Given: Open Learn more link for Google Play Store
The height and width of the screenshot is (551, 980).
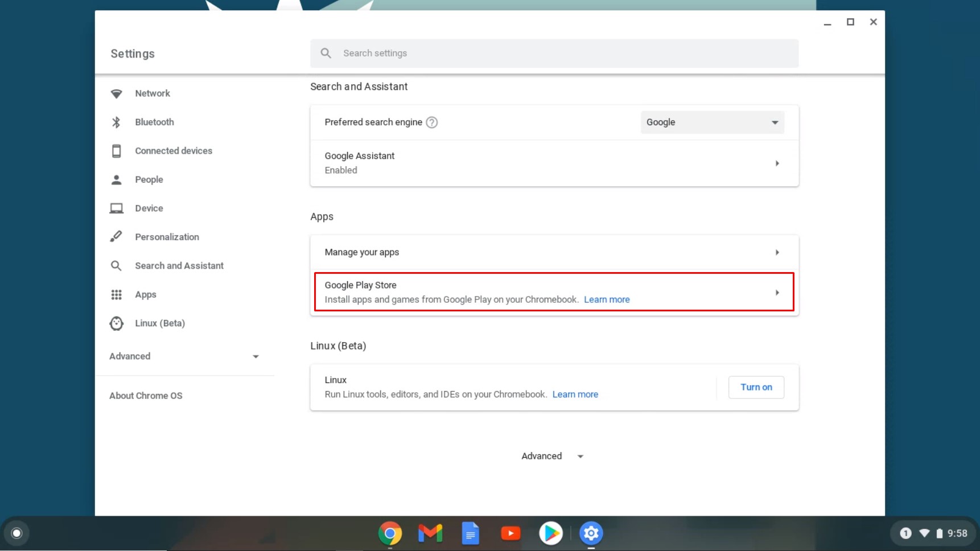Looking at the screenshot, I should 607,299.
